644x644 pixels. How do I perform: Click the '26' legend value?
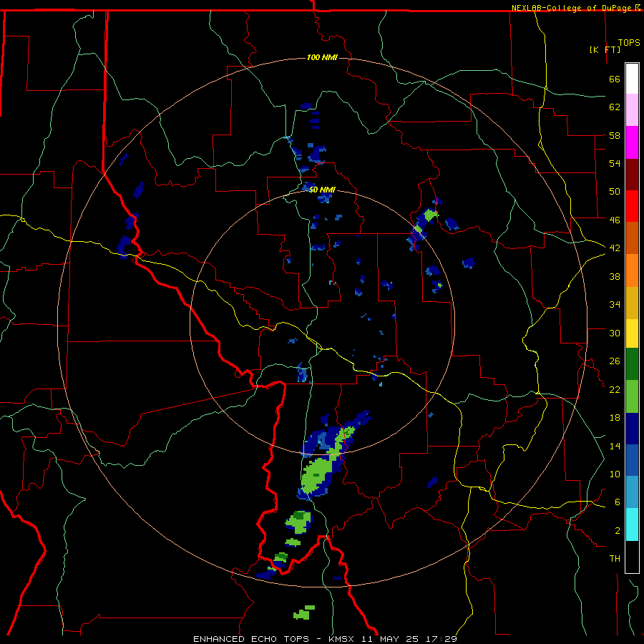click(x=615, y=361)
